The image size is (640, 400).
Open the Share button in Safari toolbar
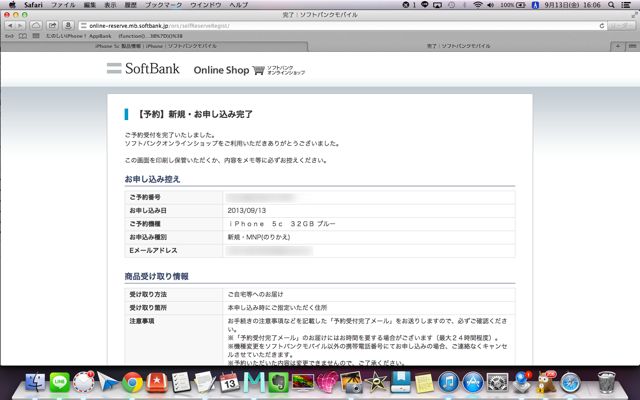(x=52, y=26)
